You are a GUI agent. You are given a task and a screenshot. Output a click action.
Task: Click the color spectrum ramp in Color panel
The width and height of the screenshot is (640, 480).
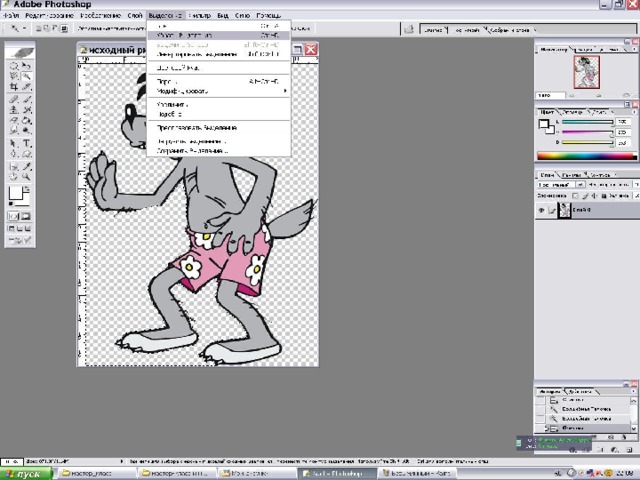(587, 156)
